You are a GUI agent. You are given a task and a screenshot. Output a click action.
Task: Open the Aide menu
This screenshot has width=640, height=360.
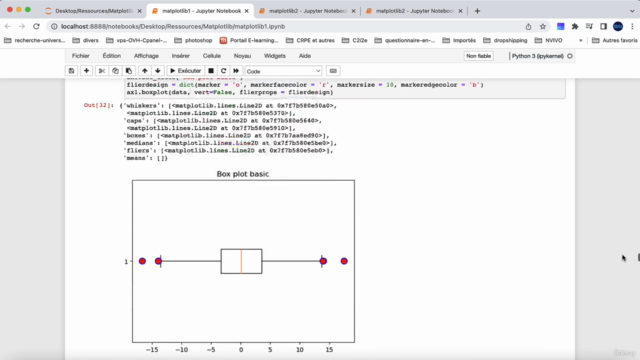point(305,56)
